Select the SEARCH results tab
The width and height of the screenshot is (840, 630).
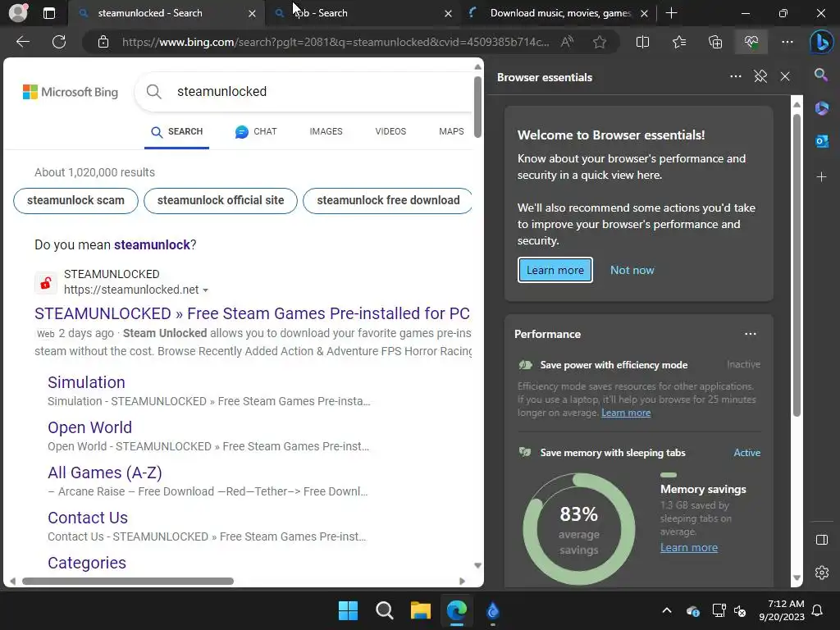pyautogui.click(x=177, y=132)
